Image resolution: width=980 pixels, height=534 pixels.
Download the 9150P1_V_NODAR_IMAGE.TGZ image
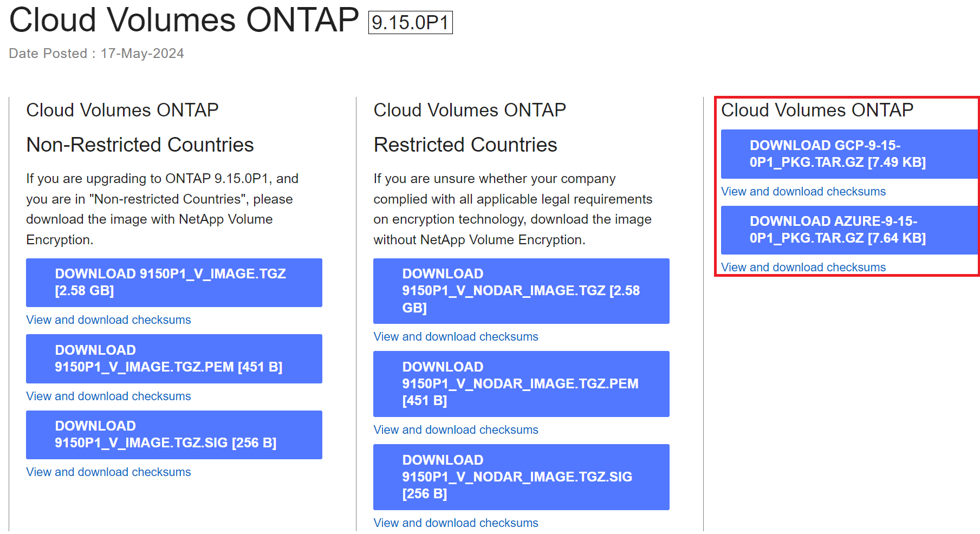(521, 290)
